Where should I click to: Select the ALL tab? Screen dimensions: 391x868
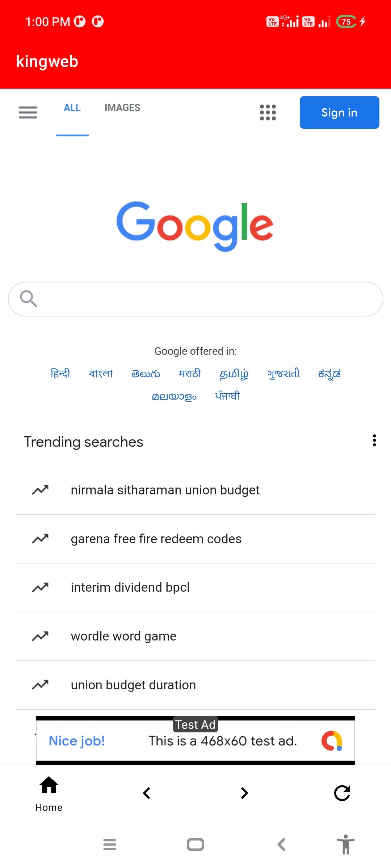coord(72,108)
